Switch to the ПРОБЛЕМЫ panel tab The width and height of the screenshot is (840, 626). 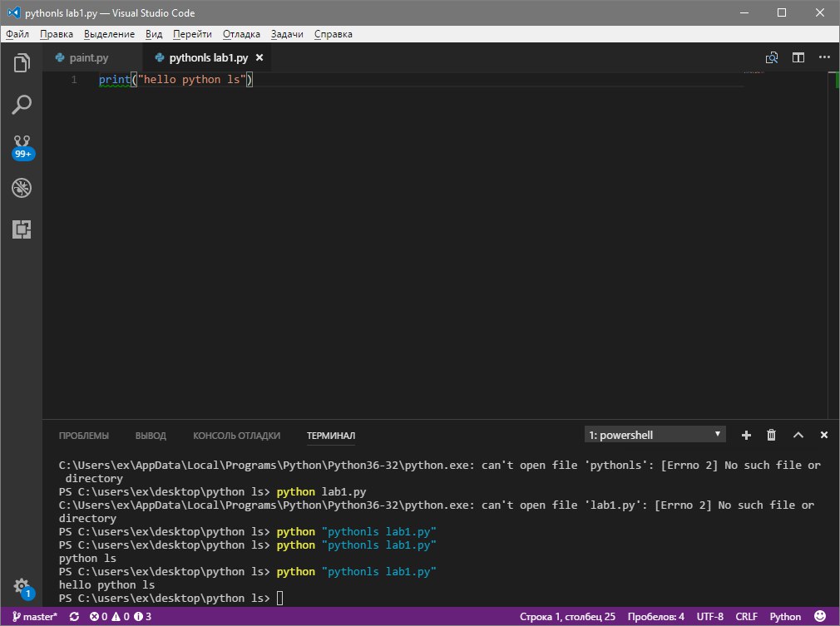click(83, 436)
